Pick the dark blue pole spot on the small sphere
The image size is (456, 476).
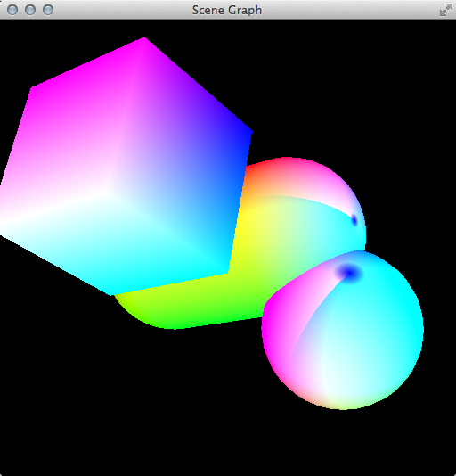[349, 272]
